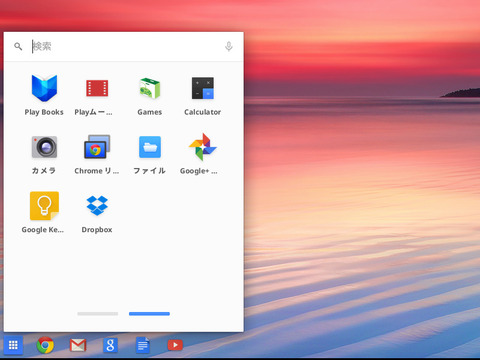Activate voice search microphone icon

pos(229,46)
